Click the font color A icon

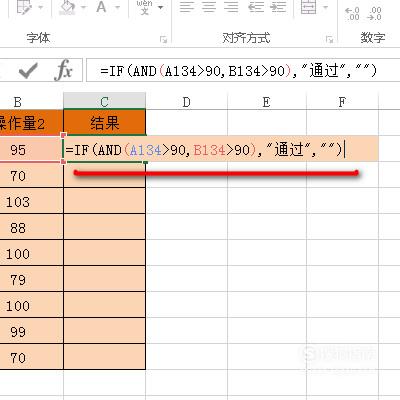[x=101, y=7]
